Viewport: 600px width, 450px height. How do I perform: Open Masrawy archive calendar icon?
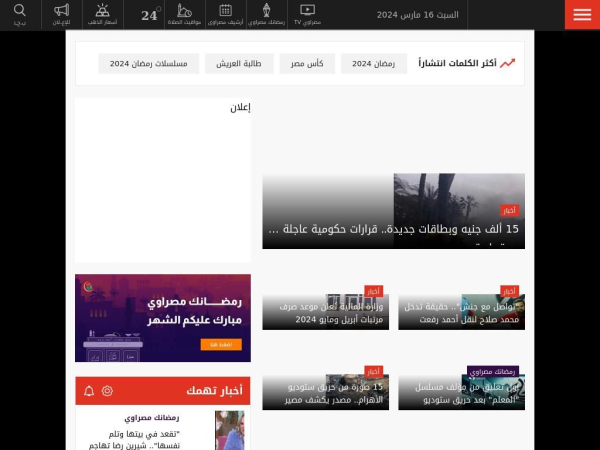(x=226, y=15)
